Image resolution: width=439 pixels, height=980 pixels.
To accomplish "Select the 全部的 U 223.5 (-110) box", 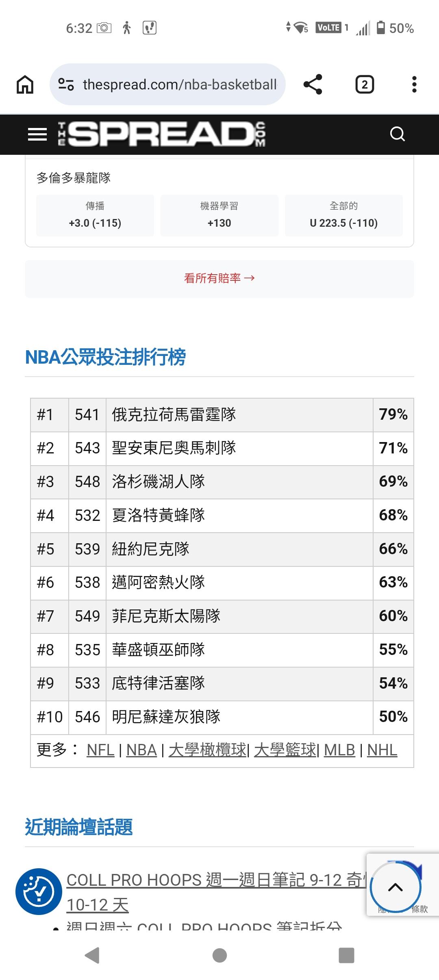I will tap(343, 215).
